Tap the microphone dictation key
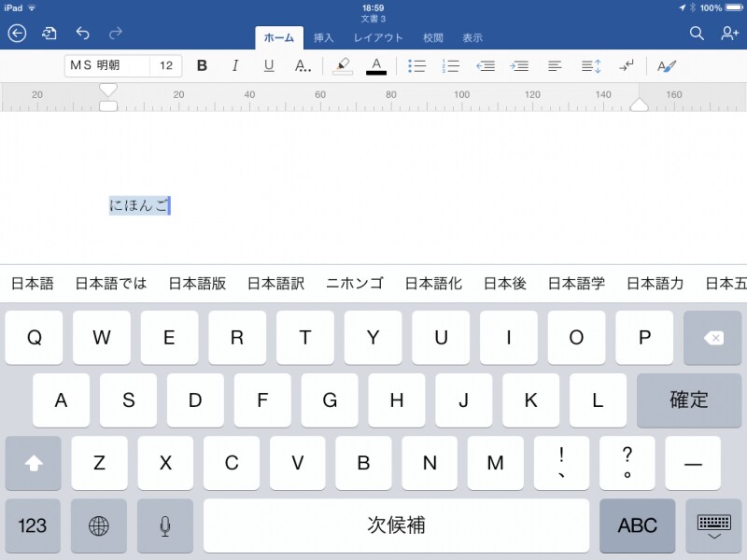This screenshot has height=560, width=747. tap(164, 525)
